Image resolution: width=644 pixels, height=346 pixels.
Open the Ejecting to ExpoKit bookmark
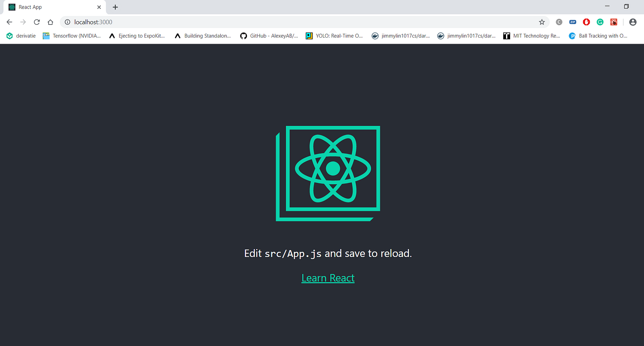[137, 36]
